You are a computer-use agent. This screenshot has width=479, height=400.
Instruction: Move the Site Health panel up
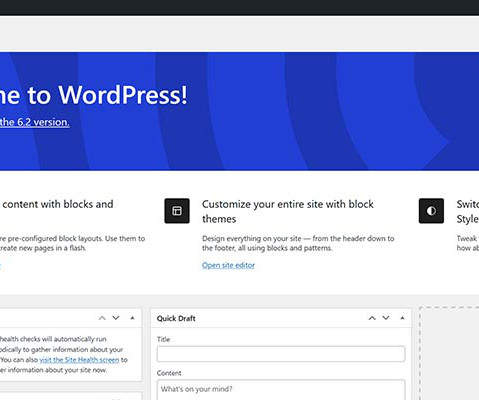pos(102,318)
